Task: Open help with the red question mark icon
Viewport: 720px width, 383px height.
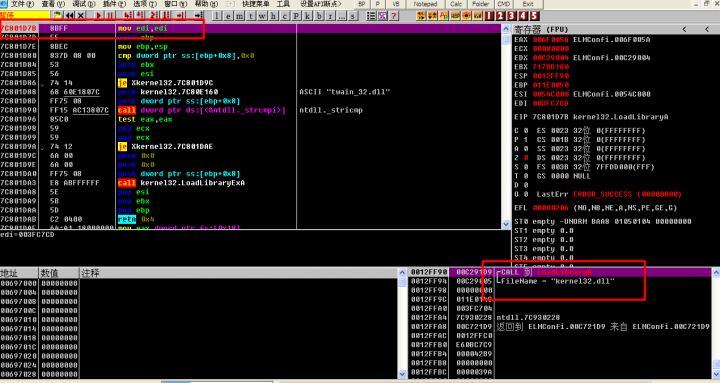Action: (x=394, y=16)
